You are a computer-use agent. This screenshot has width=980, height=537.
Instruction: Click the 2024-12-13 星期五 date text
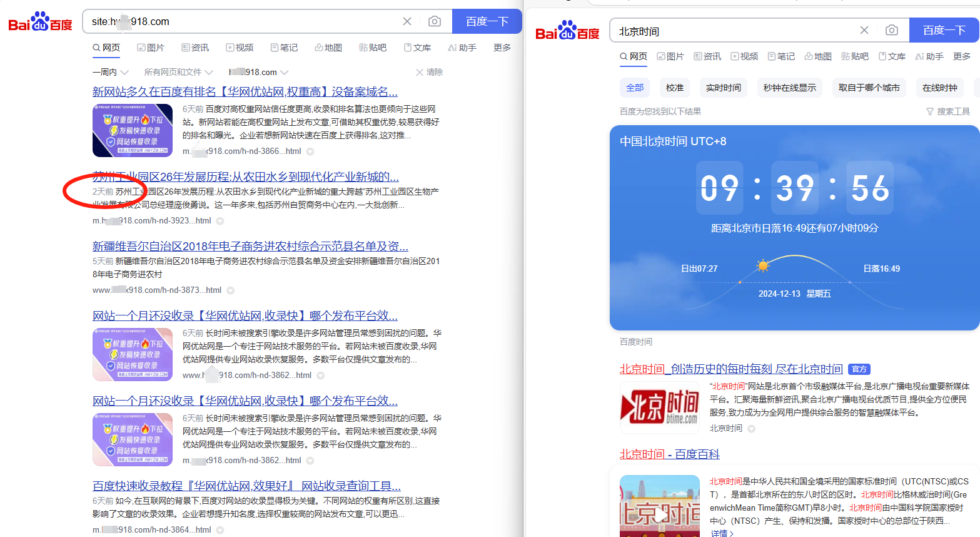pyautogui.click(x=794, y=294)
